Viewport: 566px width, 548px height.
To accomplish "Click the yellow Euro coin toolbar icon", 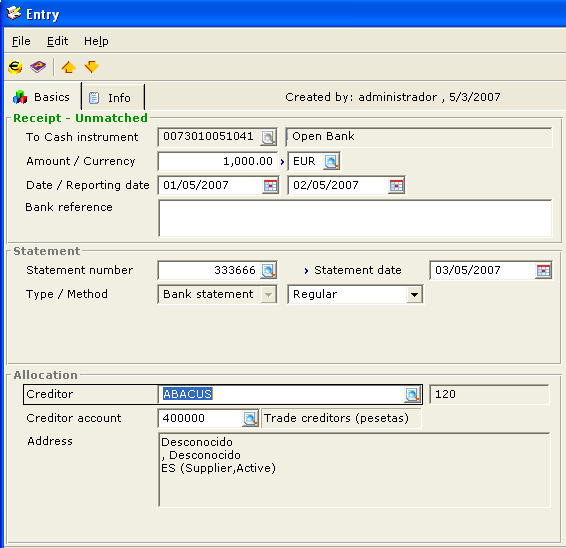I will click(x=15, y=67).
